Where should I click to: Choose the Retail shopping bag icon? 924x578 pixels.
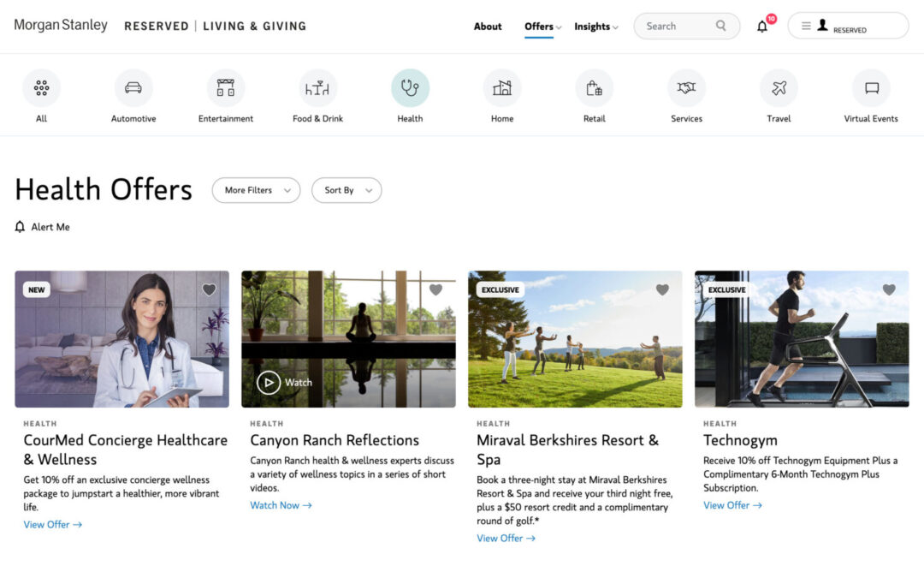pos(594,88)
